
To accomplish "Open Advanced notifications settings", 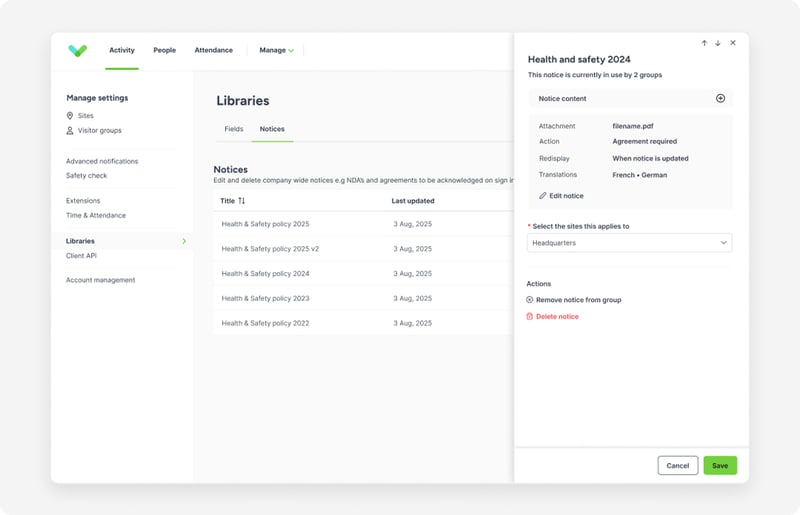I will [102, 161].
